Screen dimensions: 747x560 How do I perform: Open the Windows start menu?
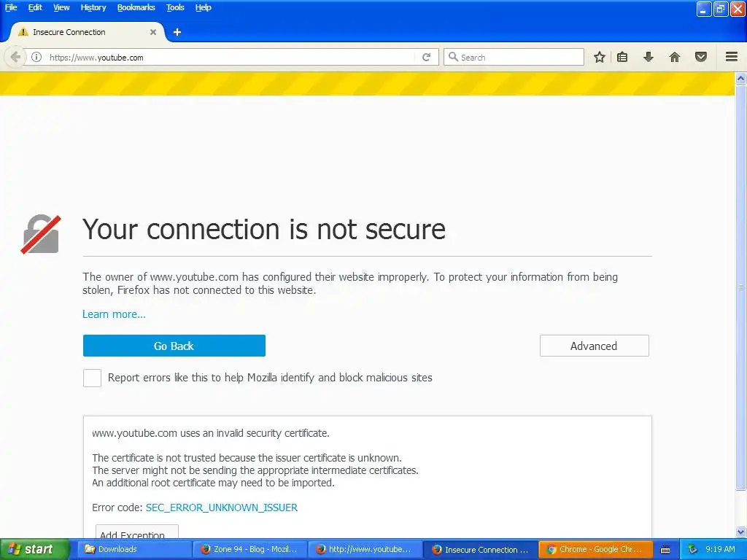[x=34, y=550]
